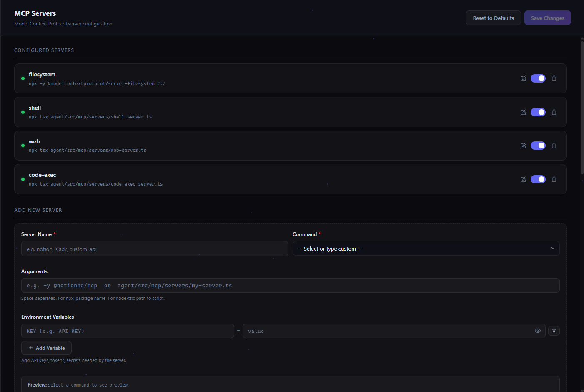Disable the filesystem server toggle
The height and width of the screenshot is (392, 584).
coord(538,78)
